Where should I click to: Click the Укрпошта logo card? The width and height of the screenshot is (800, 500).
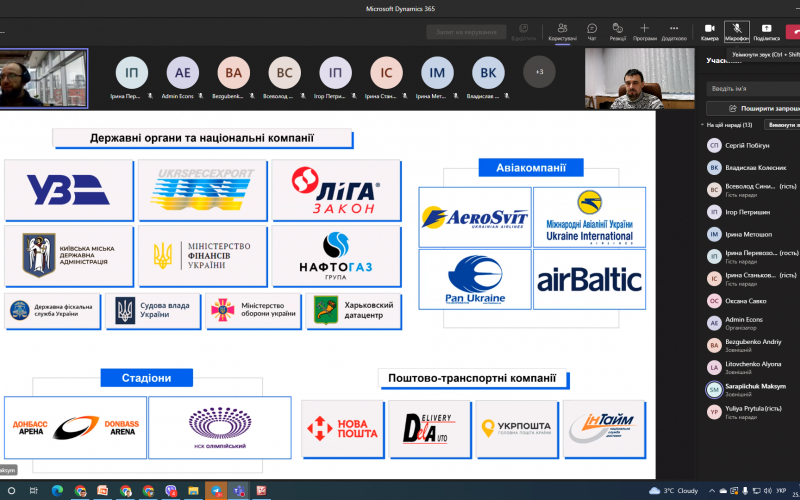(x=517, y=429)
